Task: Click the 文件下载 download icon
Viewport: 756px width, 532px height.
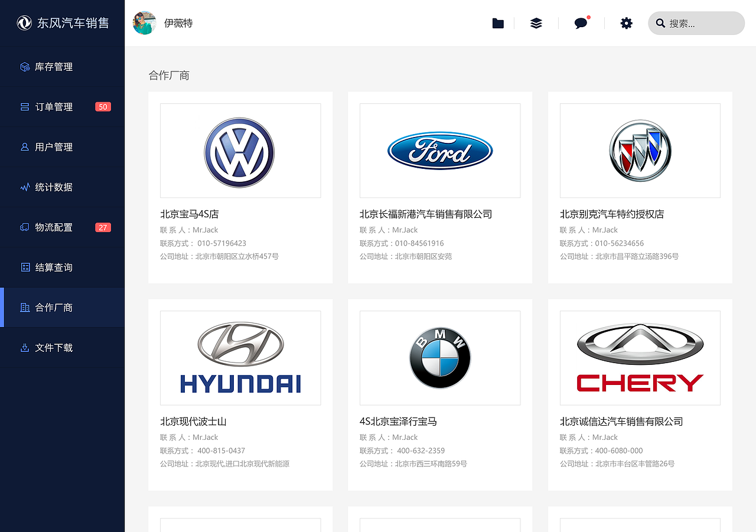Action: 25,348
